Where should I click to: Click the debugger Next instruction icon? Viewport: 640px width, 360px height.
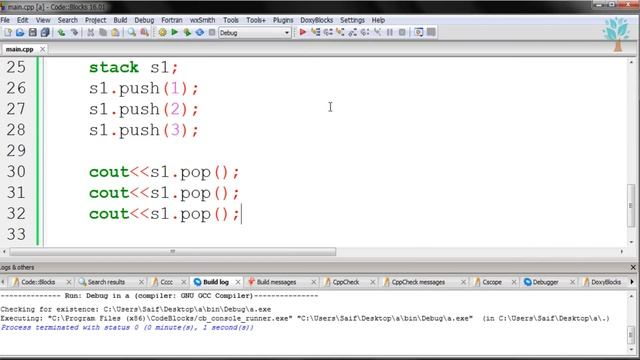coord(365,32)
